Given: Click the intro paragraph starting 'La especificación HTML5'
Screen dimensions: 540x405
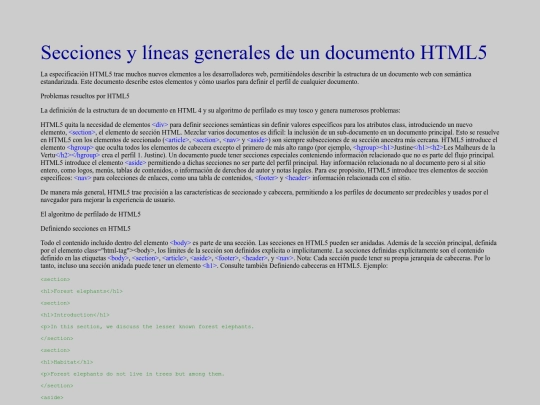Looking at the screenshot, I should (256, 78).
